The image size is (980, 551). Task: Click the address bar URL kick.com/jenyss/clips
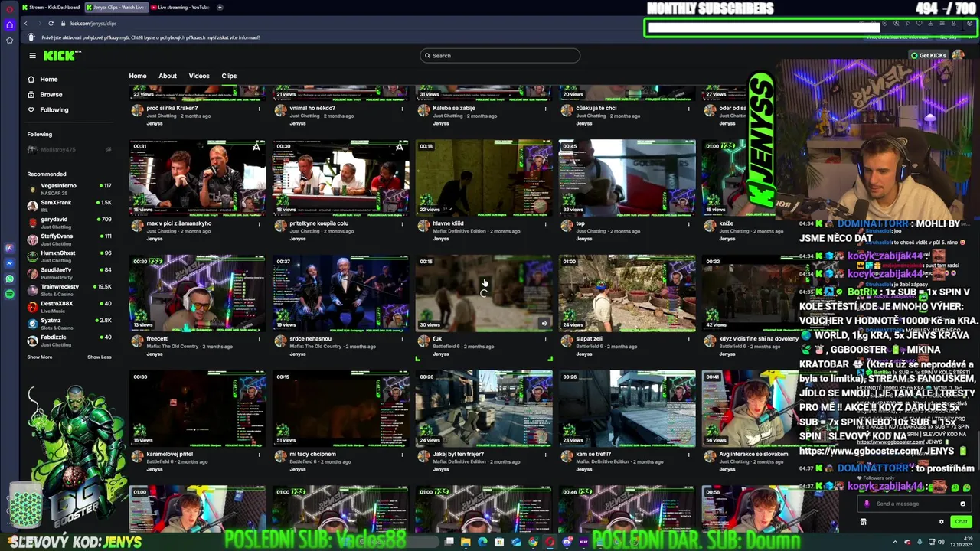pyautogui.click(x=93, y=24)
